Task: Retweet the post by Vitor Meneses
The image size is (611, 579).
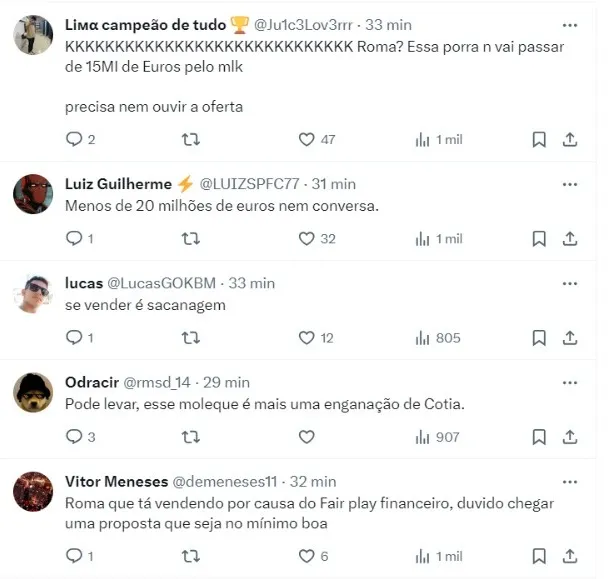Action: coord(191,556)
